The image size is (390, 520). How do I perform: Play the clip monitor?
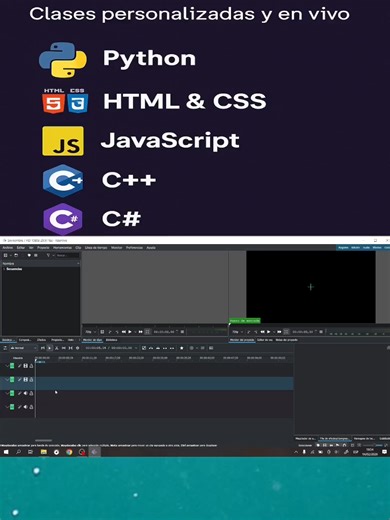130,332
